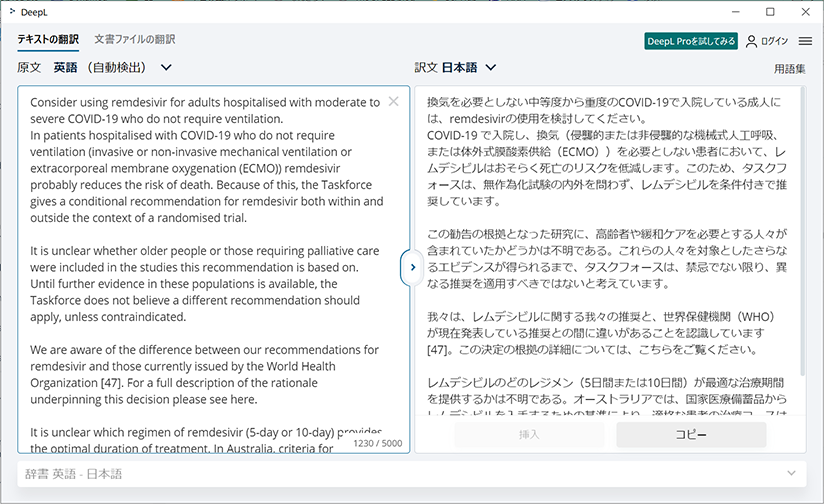This screenshot has width=824, height=504.
Task: Switch to the 文書ファイルの翻訳 tab
Action: pyautogui.click(x=134, y=40)
